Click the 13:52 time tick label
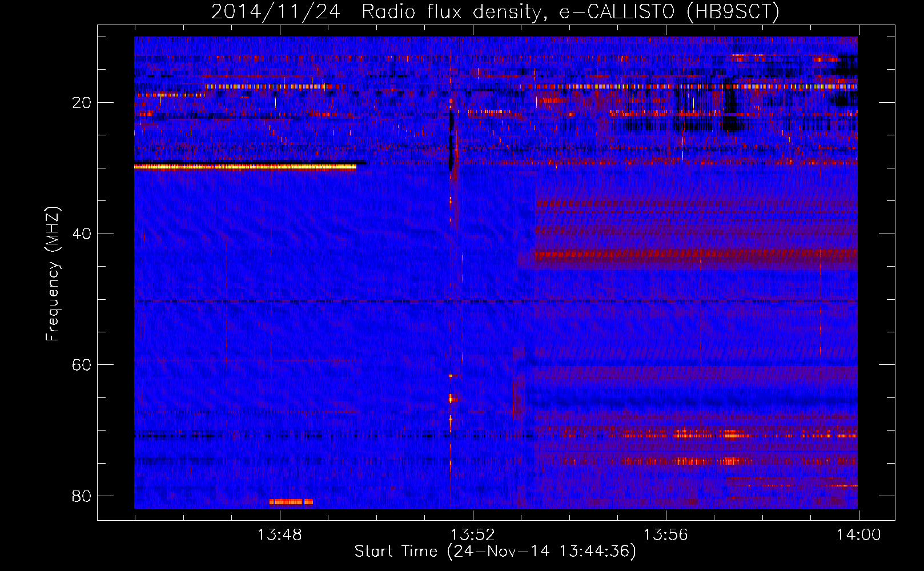 pyautogui.click(x=472, y=535)
